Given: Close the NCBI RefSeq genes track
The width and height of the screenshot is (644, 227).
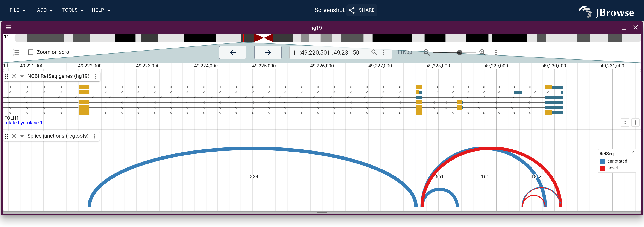Looking at the screenshot, I should tap(14, 76).
